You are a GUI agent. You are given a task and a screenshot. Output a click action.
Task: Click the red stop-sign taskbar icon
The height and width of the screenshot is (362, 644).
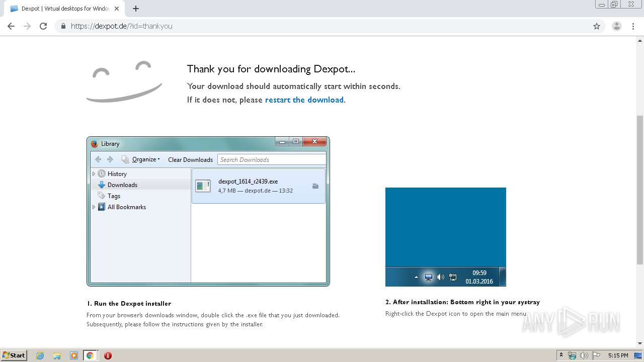tap(108, 355)
